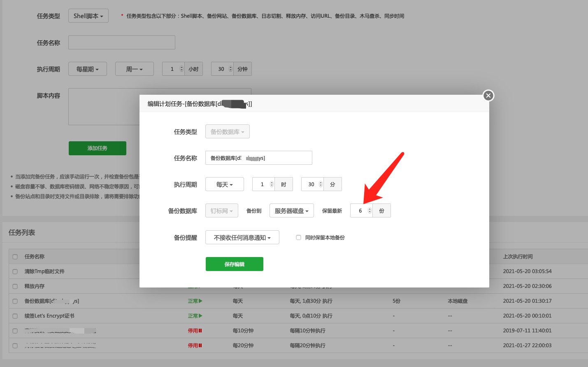Click the dialog's 任务名称 input field
Viewport: 588px width, 367px height.
click(259, 158)
